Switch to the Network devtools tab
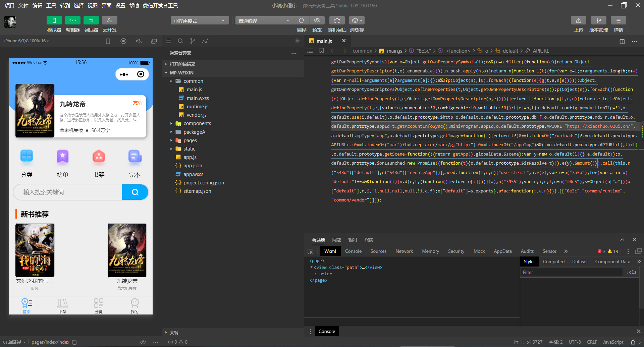644x347 pixels. click(404, 251)
